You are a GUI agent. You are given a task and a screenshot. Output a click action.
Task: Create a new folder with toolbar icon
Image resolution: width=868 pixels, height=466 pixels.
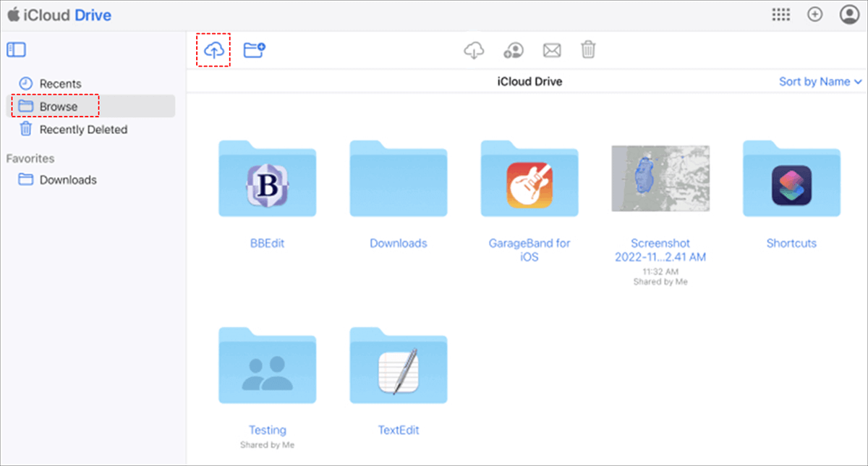click(x=254, y=50)
